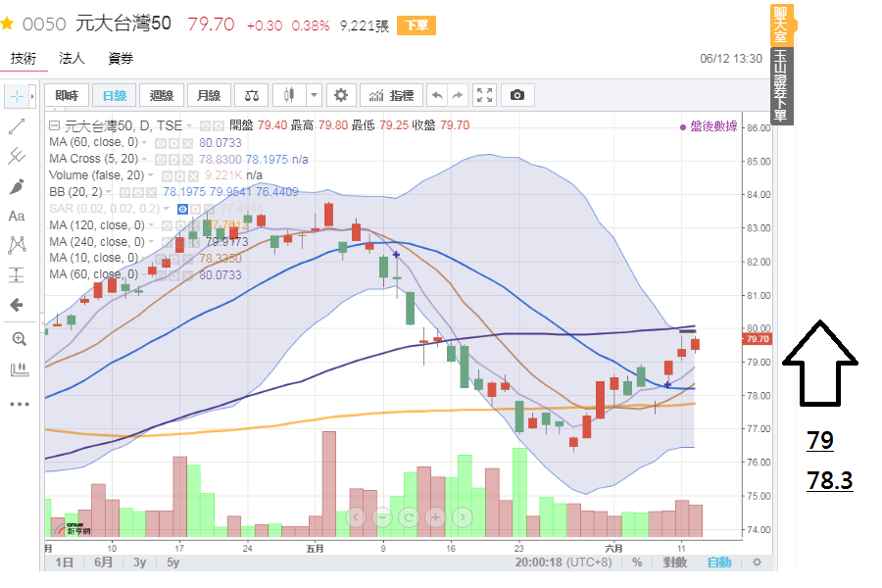Image resolution: width=882 pixels, height=588 pixels.
Task: Toggle 自動 auto scale
Action: coord(719,563)
